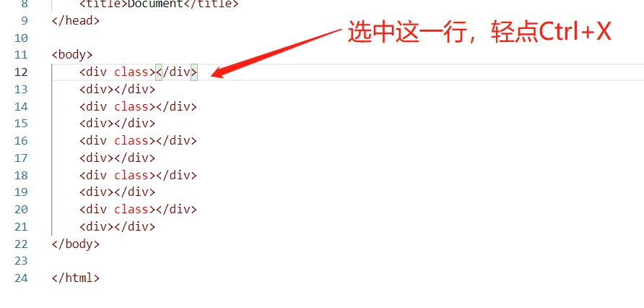This screenshot has width=644, height=308.
Task: Click the closing head tag on line 9
Action: click(76, 20)
